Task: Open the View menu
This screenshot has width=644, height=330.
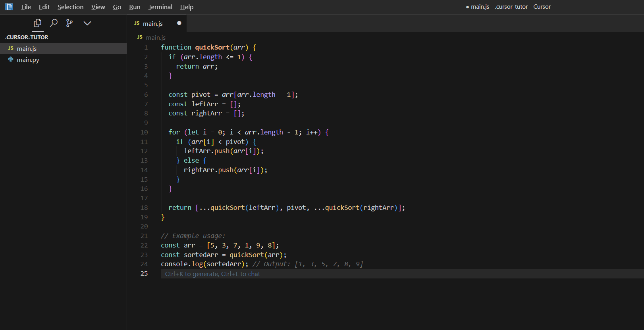Action: (x=98, y=7)
